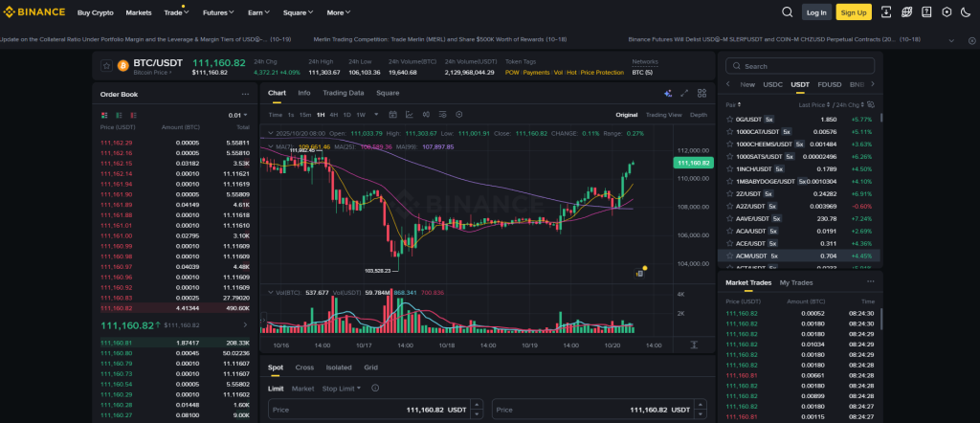Image resolution: width=980 pixels, height=423 pixels.
Task: Open the language globe icon
Action: tap(906, 11)
